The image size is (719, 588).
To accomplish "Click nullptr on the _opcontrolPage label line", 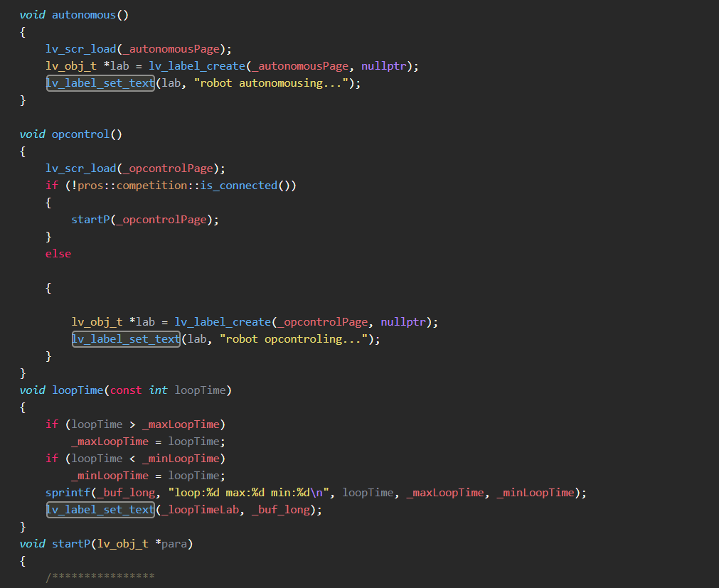I will pos(403,321).
